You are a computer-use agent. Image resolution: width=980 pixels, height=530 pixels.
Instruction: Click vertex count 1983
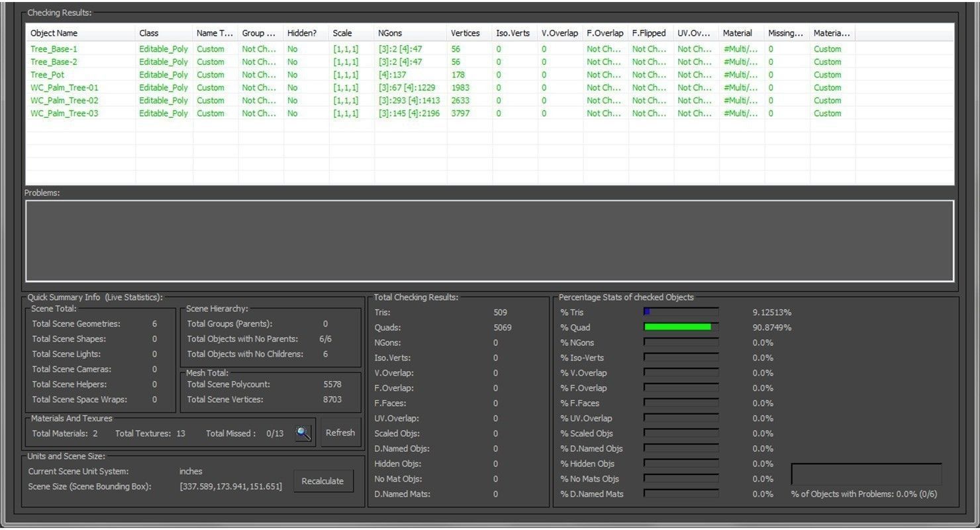[460, 87]
